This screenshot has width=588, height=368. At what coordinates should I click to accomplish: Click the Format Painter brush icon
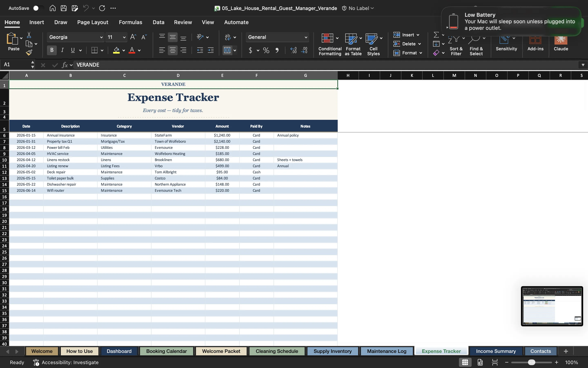tap(29, 52)
